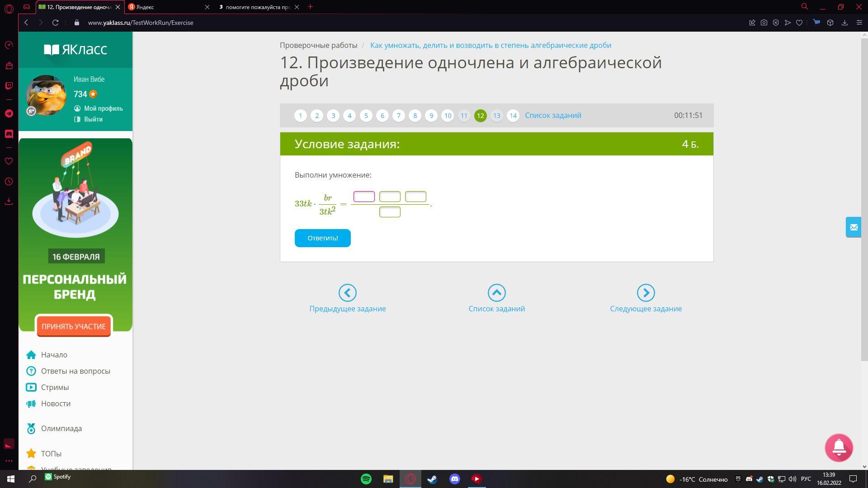Reload the page with the refresh icon
Viewport: 868px width, 488px height.
pos(55,23)
